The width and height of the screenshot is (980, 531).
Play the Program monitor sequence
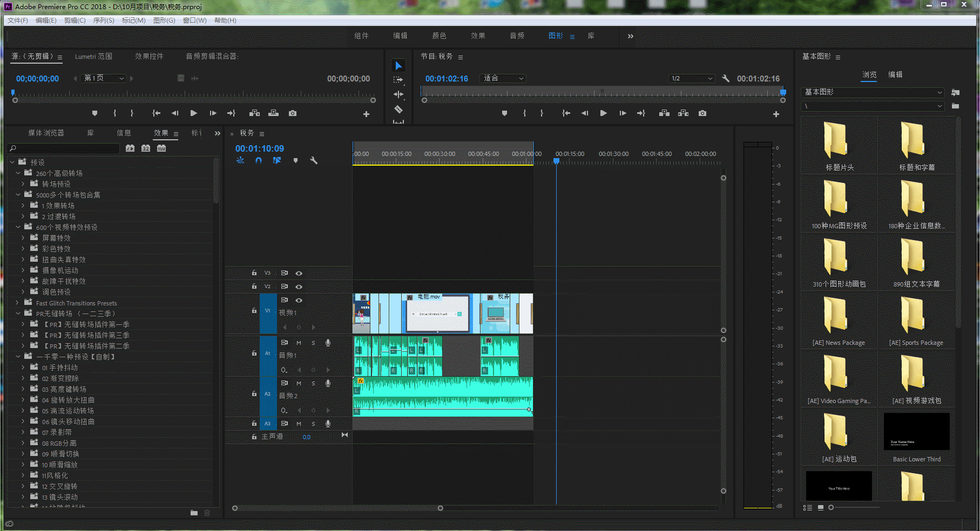pyautogui.click(x=603, y=113)
